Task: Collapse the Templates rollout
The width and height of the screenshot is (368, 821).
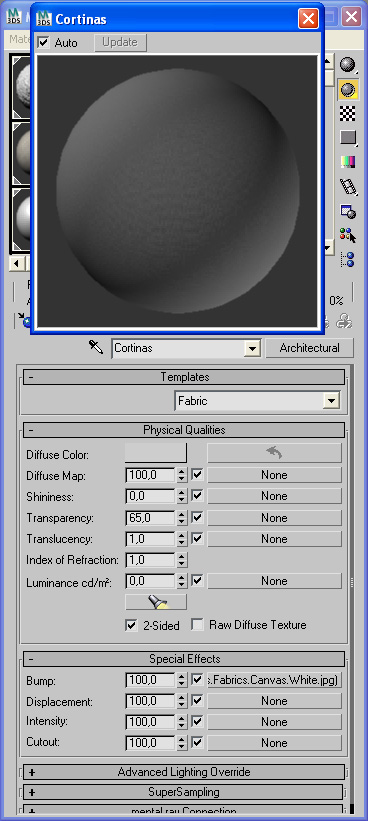Action: pos(184,377)
